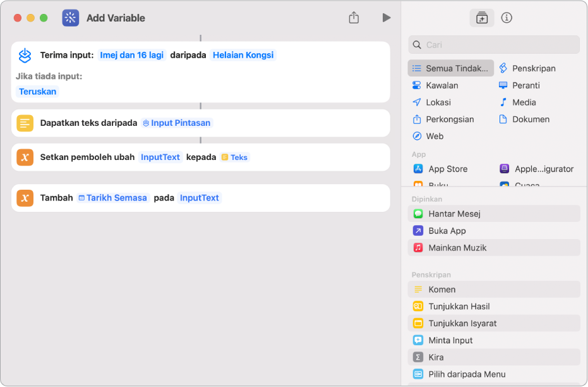Click the Tarikh Semasa variable token

pyautogui.click(x=112, y=198)
